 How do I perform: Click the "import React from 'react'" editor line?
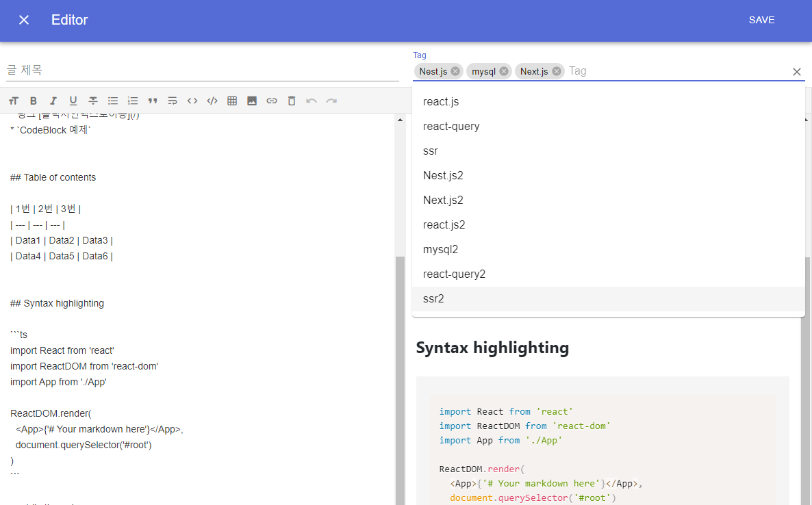[62, 350]
